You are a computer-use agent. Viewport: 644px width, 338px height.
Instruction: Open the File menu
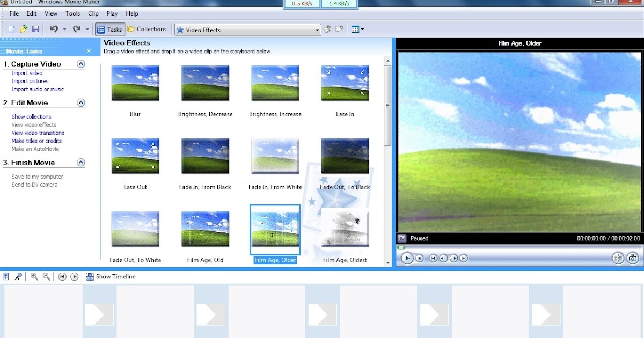coord(14,13)
